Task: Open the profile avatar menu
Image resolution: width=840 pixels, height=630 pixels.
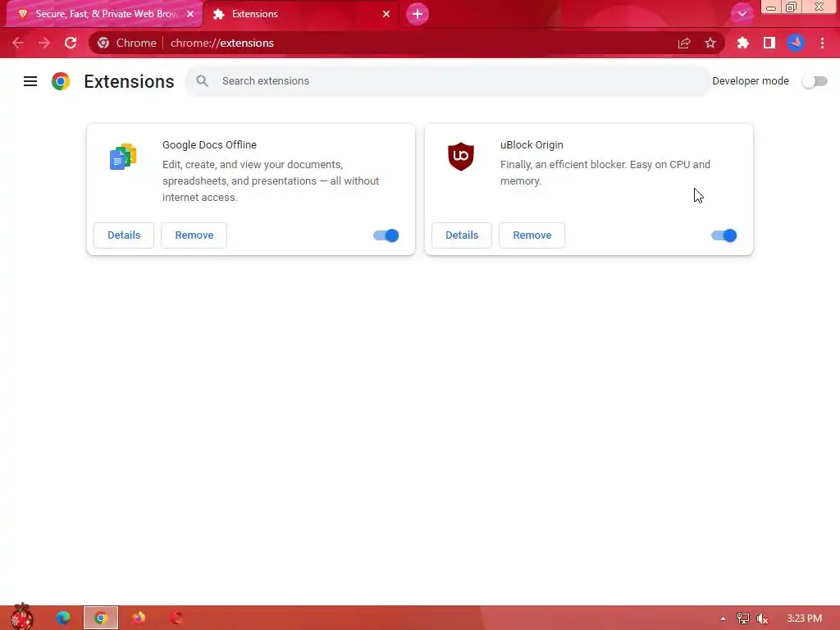Action: pyautogui.click(x=796, y=43)
